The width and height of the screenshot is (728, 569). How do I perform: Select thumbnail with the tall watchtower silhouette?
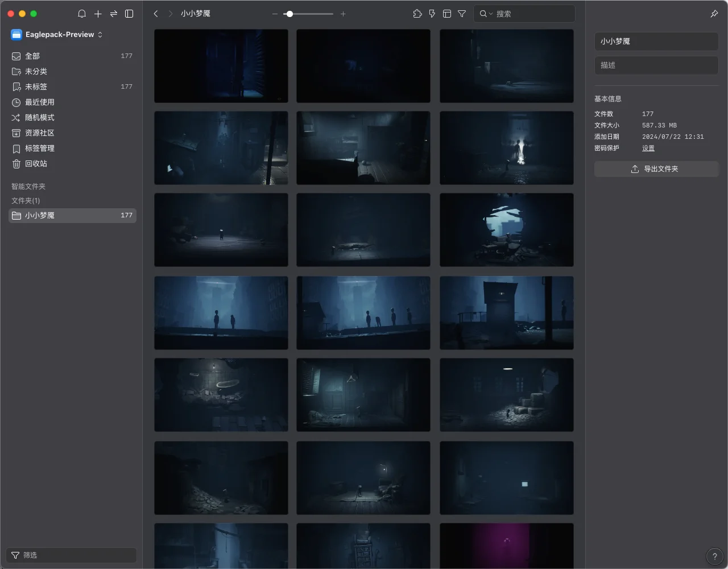pyautogui.click(x=507, y=313)
